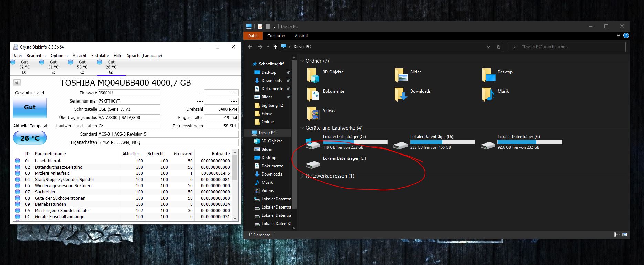Open the Ansicht ribbon tab in Explorer
The width and height of the screenshot is (644, 265).
pos(301,36)
